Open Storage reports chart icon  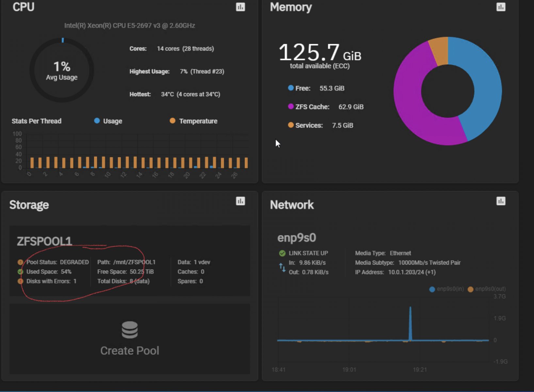click(x=240, y=201)
